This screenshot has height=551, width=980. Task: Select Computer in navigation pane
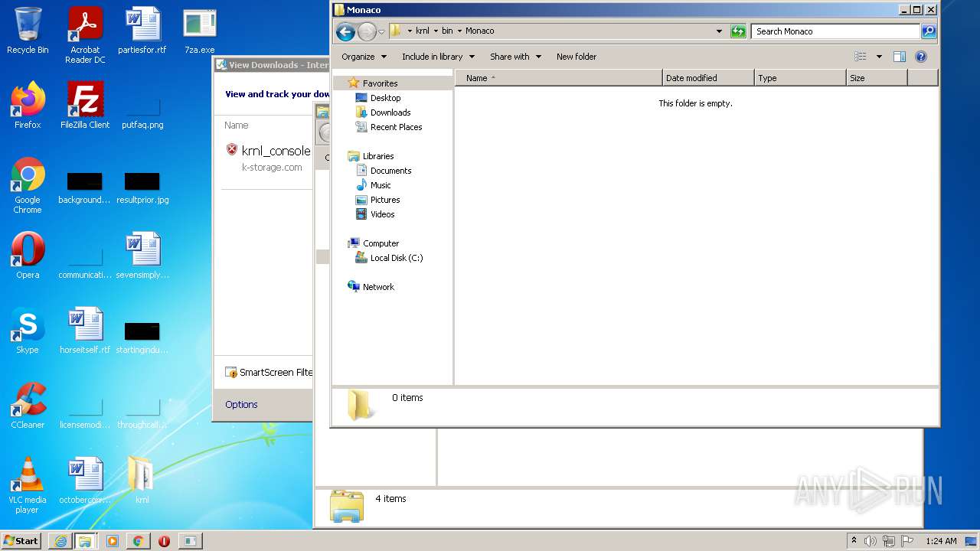(x=381, y=243)
